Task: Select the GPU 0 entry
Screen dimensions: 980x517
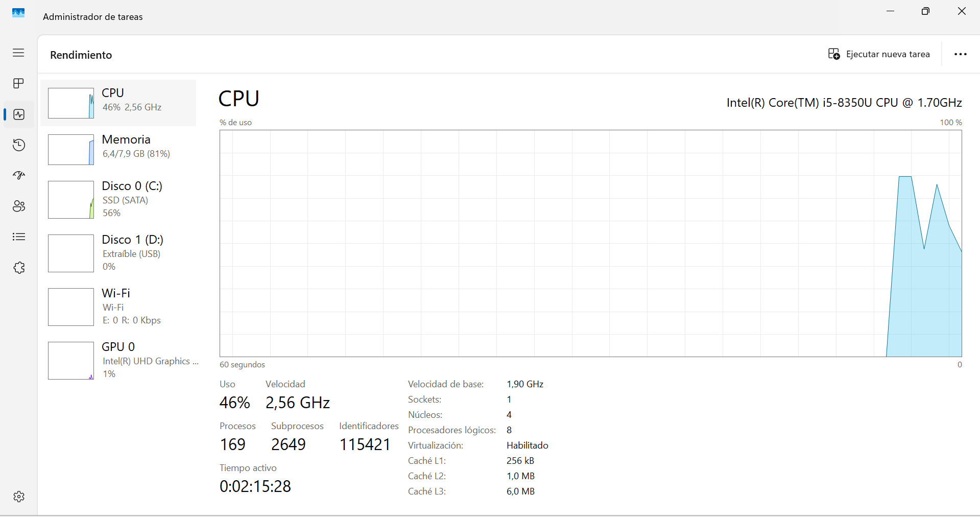Action: point(148,360)
